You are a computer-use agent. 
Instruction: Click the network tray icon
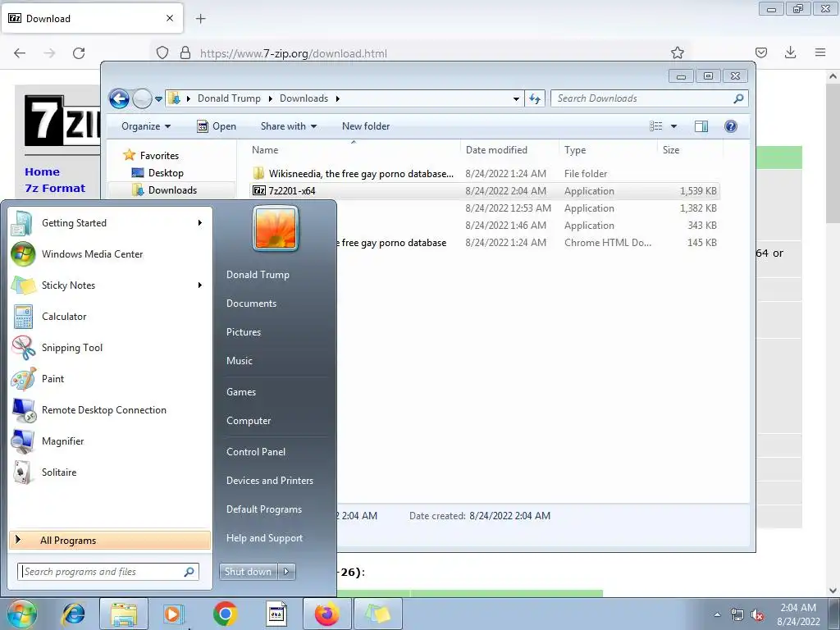tap(737, 615)
